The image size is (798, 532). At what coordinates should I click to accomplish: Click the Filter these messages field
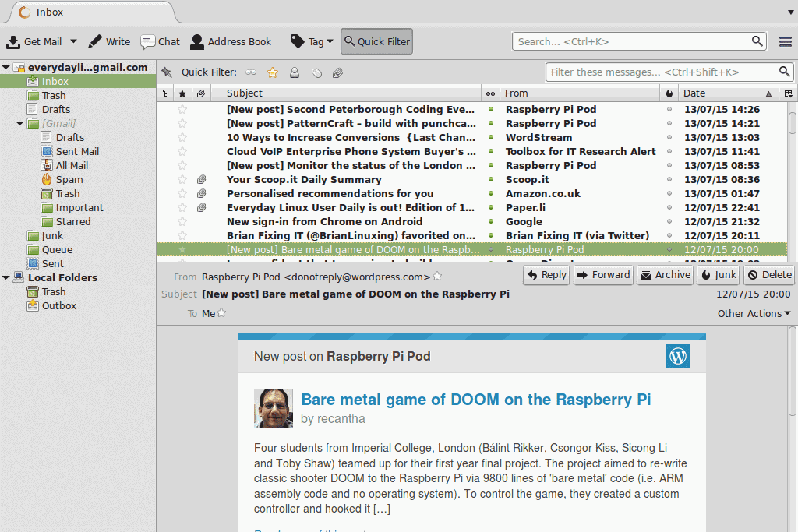(x=669, y=72)
